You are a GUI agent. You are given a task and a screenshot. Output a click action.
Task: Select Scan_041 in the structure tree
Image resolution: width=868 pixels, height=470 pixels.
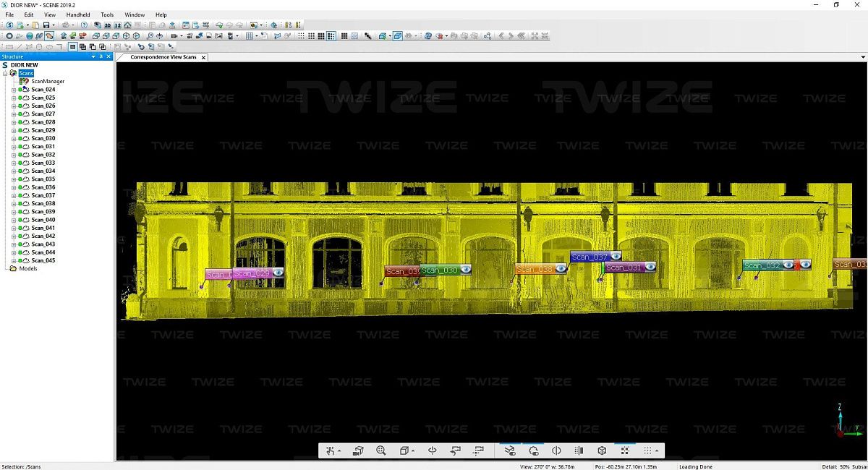(x=43, y=228)
